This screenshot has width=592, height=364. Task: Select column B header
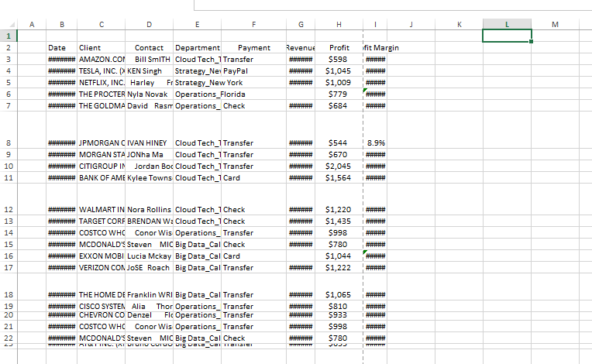pyautogui.click(x=61, y=25)
